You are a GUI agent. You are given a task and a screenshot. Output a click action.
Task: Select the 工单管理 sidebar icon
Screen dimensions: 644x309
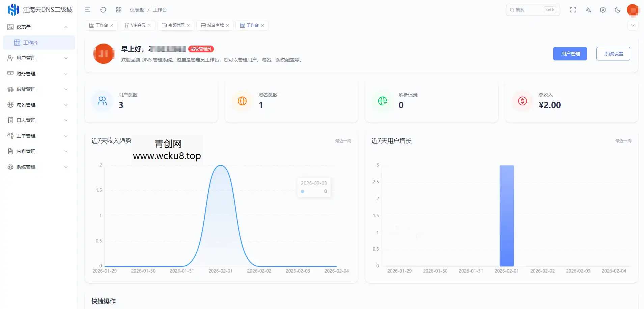pos(10,135)
